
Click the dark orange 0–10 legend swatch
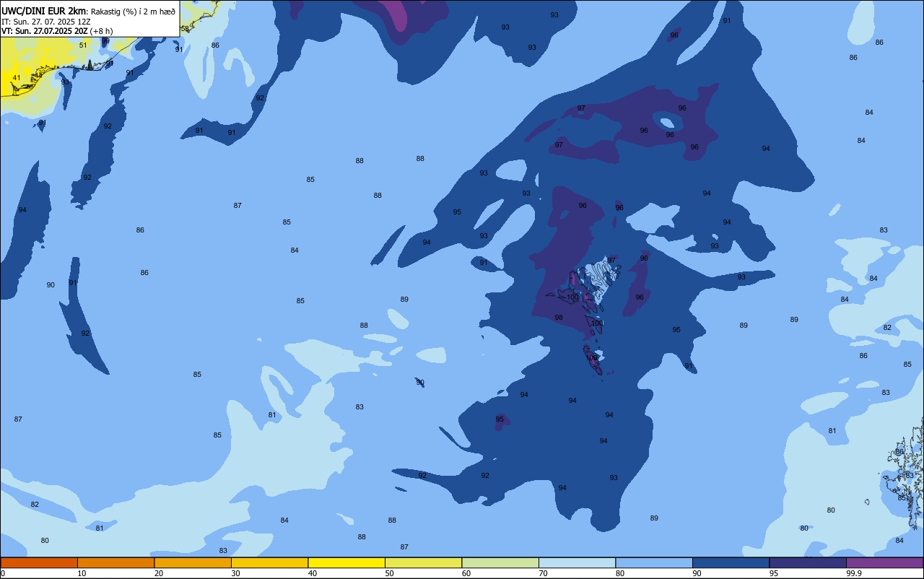point(39,562)
